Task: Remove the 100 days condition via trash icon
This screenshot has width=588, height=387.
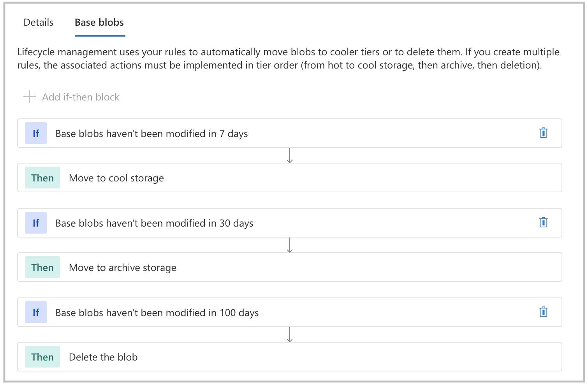Action: pyautogui.click(x=543, y=312)
